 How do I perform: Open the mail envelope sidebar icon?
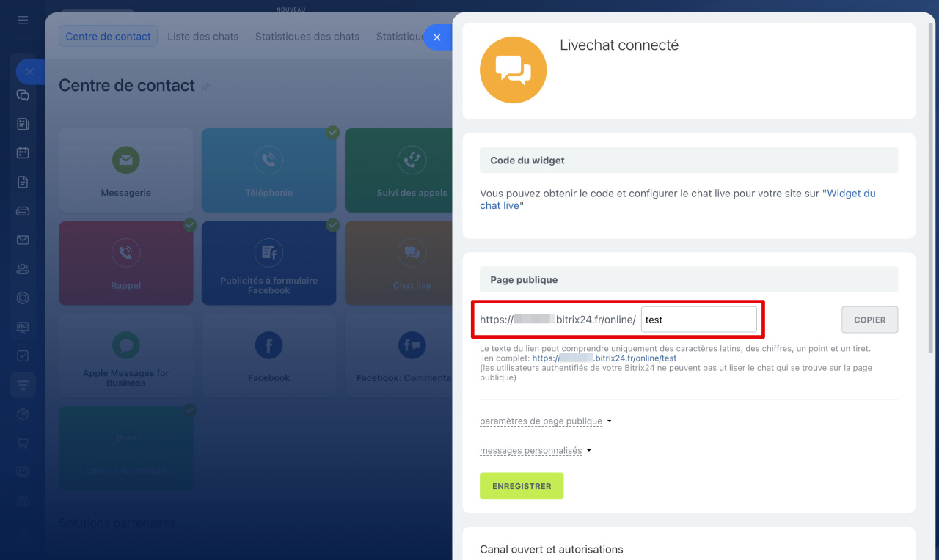pyautogui.click(x=23, y=240)
